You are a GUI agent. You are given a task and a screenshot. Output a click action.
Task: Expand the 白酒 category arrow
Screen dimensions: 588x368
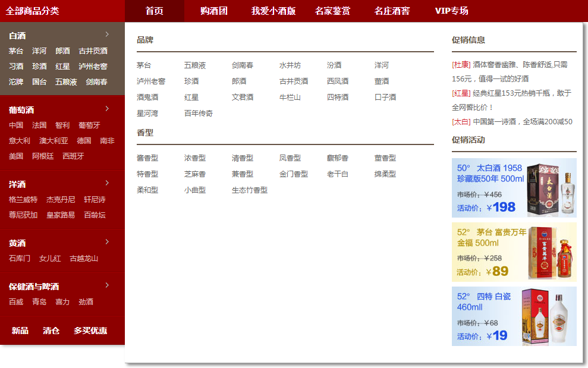pos(107,34)
